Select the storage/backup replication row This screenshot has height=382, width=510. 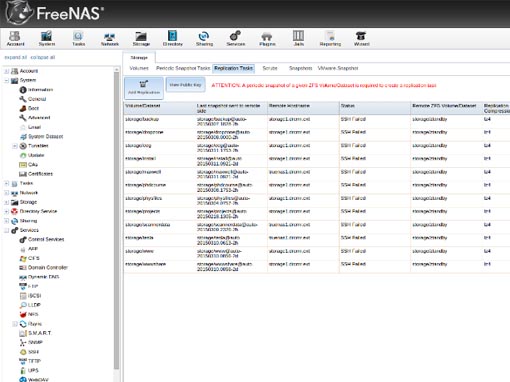(317, 121)
